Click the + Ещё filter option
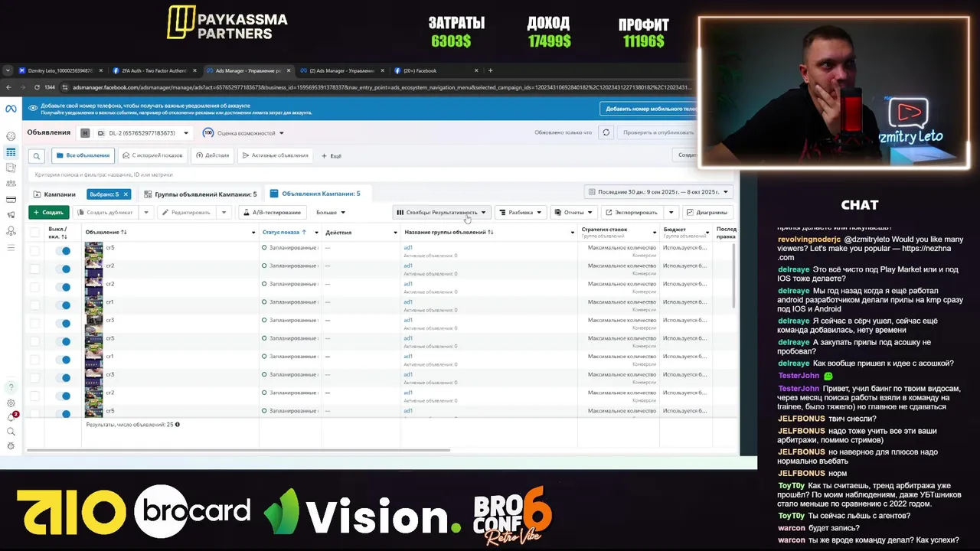This screenshot has height=551, width=980. pyautogui.click(x=330, y=156)
